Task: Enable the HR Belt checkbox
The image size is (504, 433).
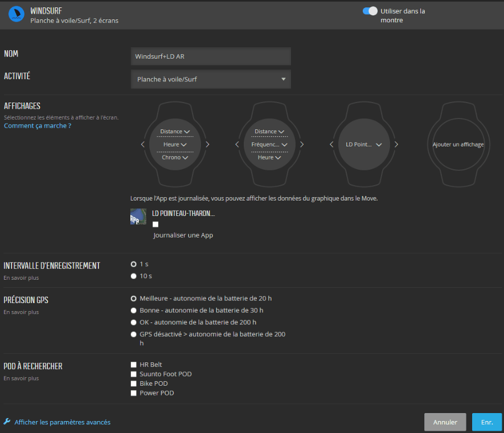Action: (x=133, y=365)
